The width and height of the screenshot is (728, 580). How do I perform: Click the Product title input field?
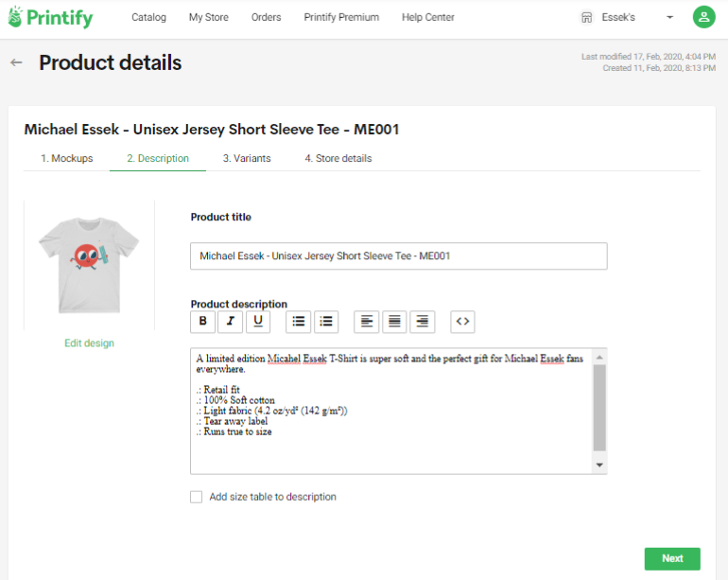[x=398, y=256]
